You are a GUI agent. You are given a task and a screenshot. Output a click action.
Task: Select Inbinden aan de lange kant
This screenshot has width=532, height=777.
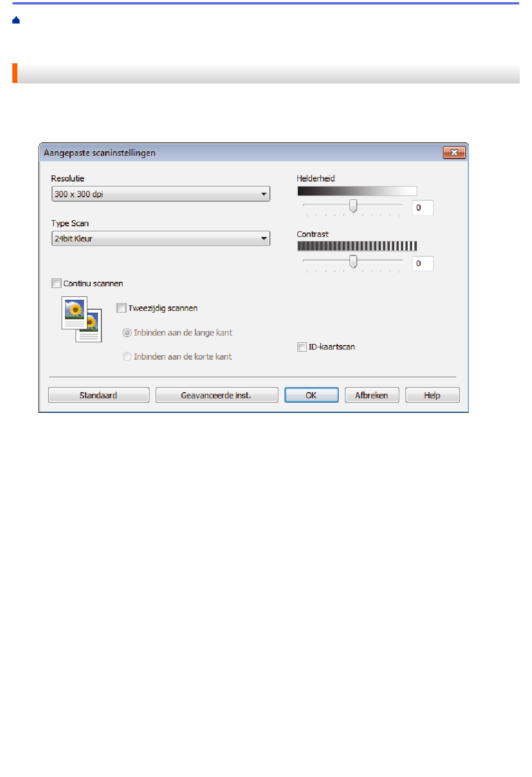point(127,333)
